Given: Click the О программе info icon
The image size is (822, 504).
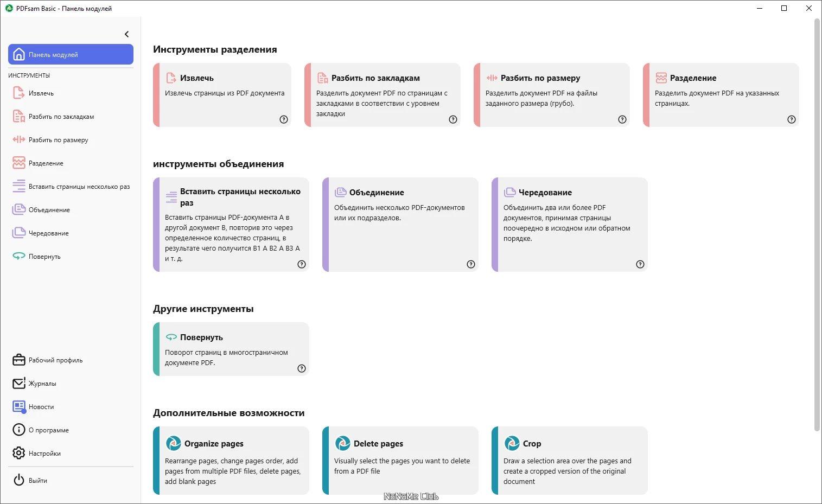Looking at the screenshot, I should tap(18, 430).
